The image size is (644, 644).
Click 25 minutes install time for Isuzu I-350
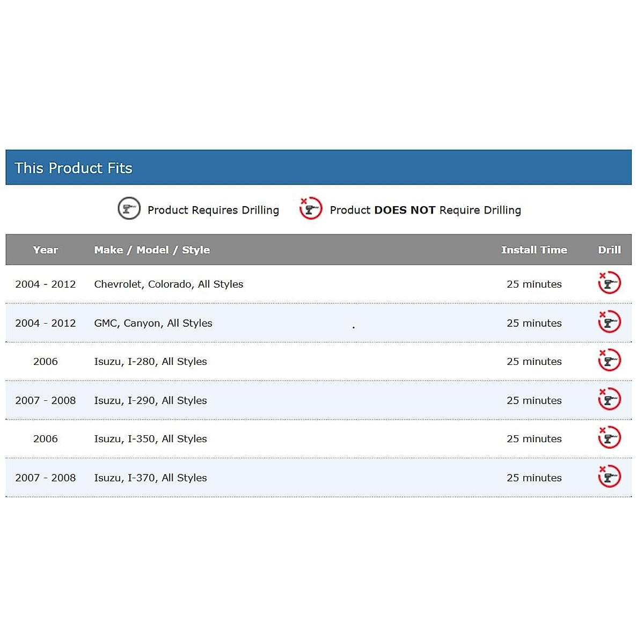click(x=534, y=439)
